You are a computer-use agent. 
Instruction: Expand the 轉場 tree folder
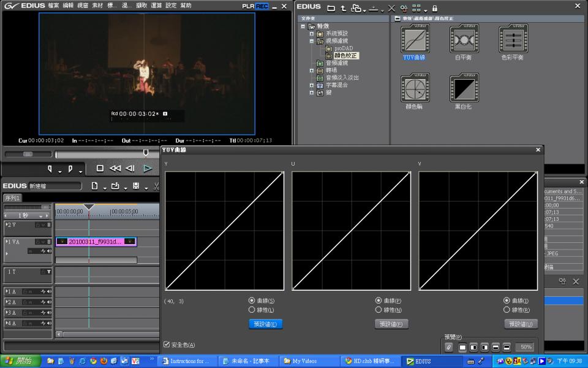312,71
